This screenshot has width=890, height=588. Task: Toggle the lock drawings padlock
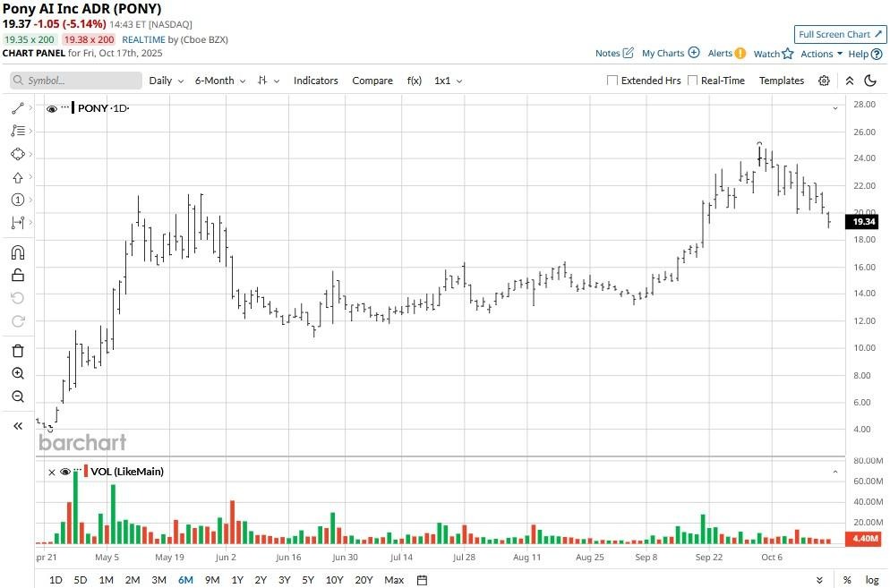pos(18,276)
